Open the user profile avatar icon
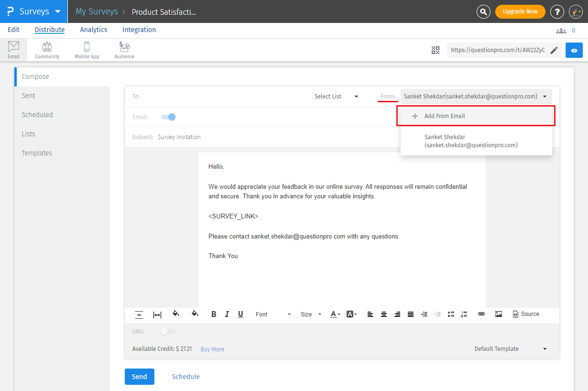This screenshot has width=588, height=391. click(x=576, y=12)
